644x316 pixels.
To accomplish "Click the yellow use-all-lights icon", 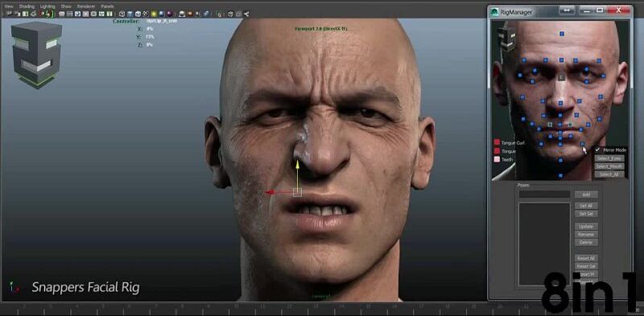I will click(154, 14).
